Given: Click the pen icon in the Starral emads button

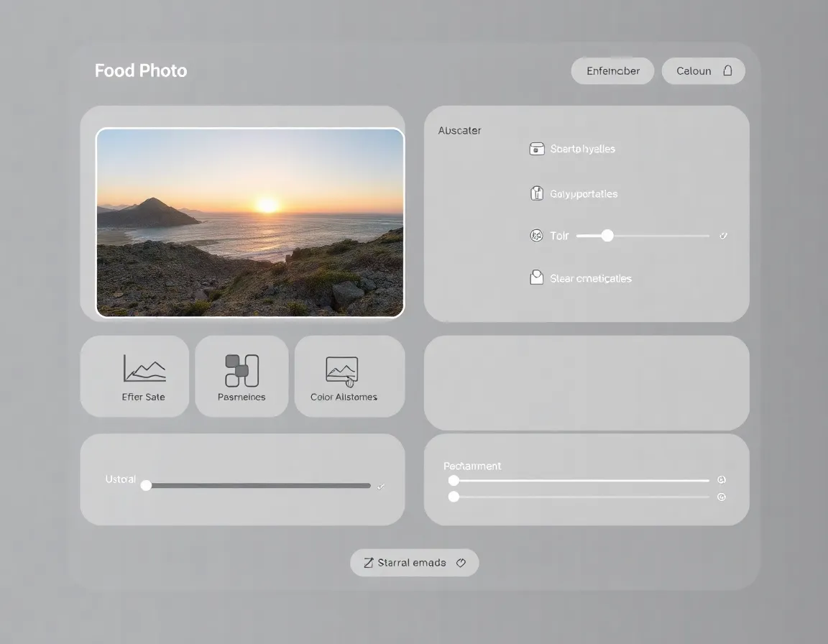Looking at the screenshot, I should 369,563.
